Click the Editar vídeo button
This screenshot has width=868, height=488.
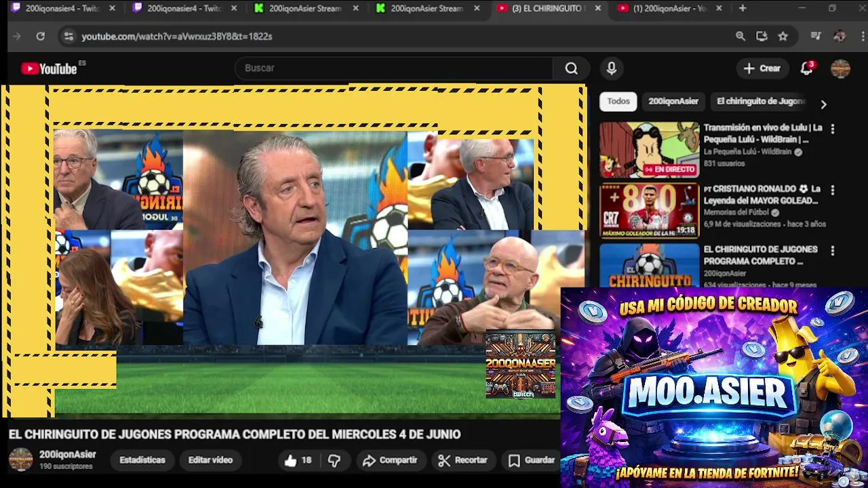[x=210, y=460]
